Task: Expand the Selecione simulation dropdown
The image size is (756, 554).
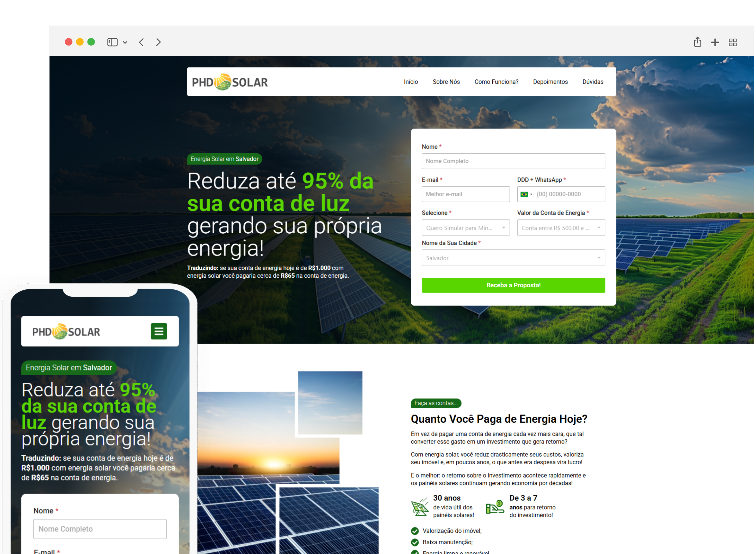Action: (x=466, y=228)
